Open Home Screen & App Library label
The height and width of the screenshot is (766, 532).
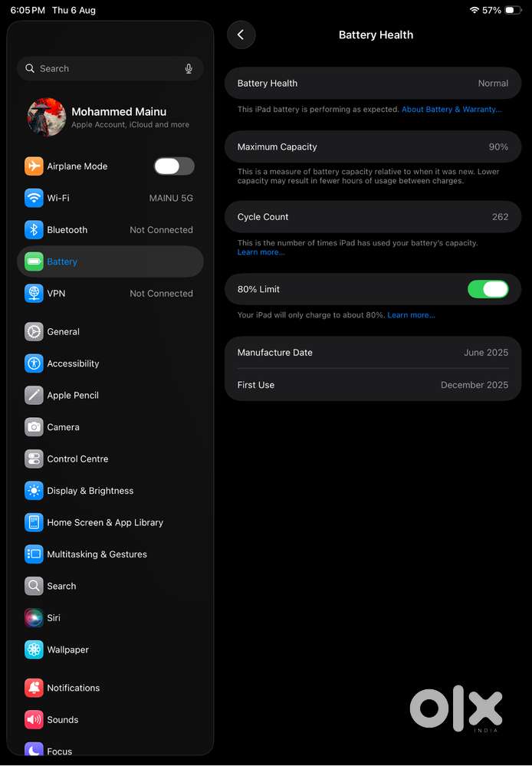(105, 522)
